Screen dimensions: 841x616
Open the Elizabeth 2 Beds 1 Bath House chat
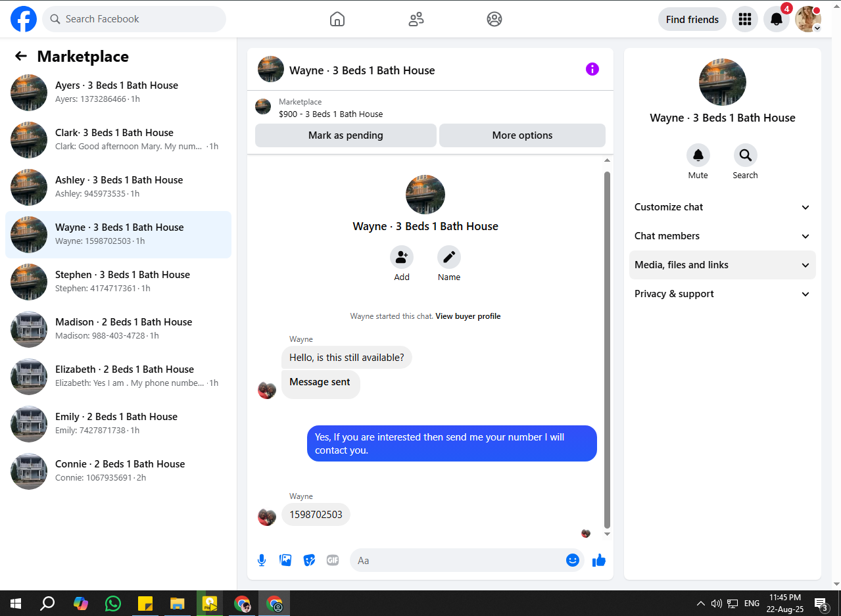pos(118,376)
